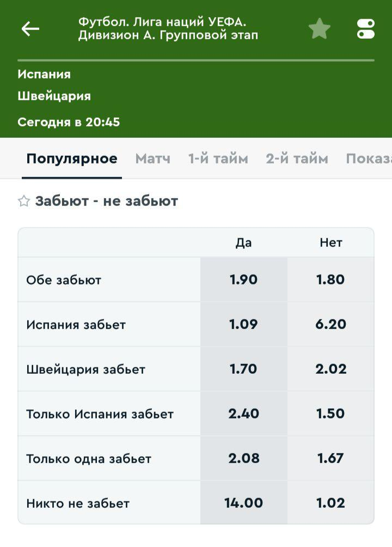Select odds 1.90 for Обе забьют Да
The image size is (392, 547).
coord(243,279)
